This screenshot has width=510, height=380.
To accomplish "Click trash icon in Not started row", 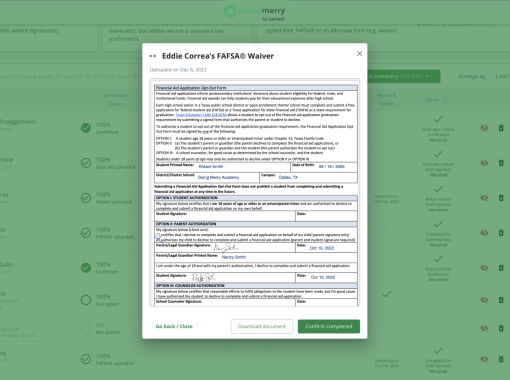I will click(x=501, y=328).
